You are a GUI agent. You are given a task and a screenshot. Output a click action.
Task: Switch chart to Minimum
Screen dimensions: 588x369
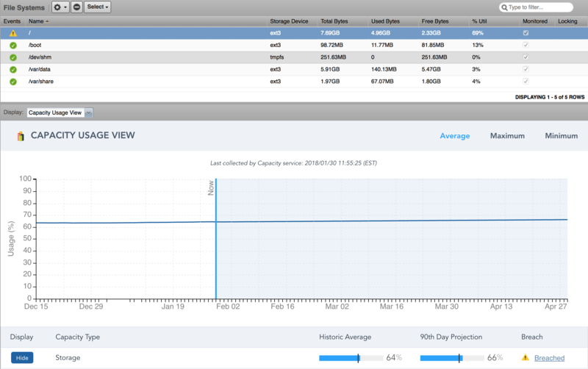click(561, 136)
